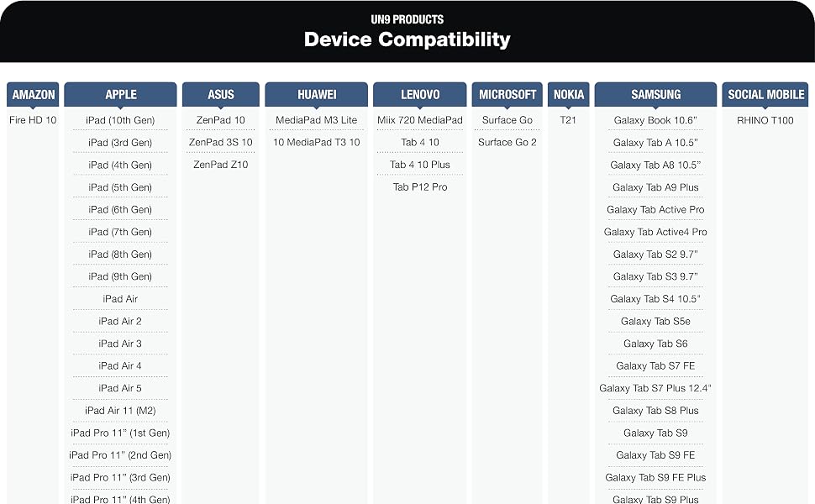The height and width of the screenshot is (504, 815).
Task: Click Surface Go 2 entry
Action: coord(507,142)
